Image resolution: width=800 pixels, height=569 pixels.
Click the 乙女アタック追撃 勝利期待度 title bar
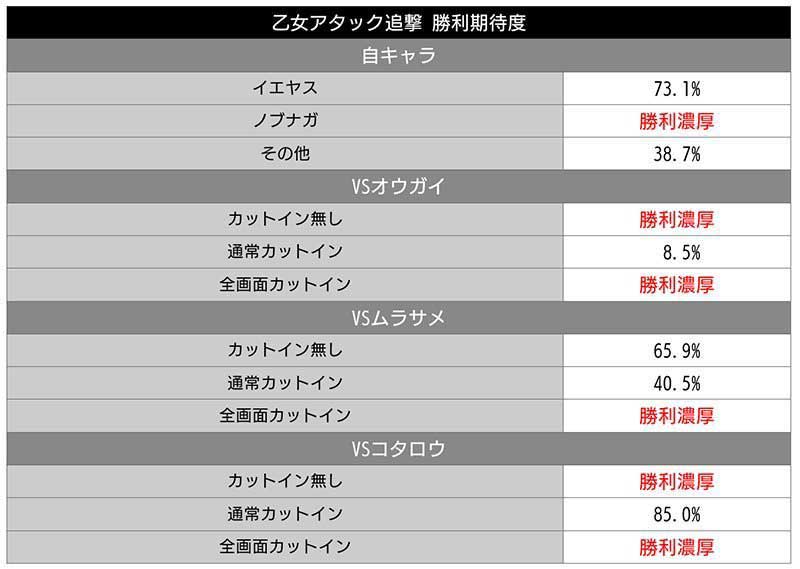399,22
